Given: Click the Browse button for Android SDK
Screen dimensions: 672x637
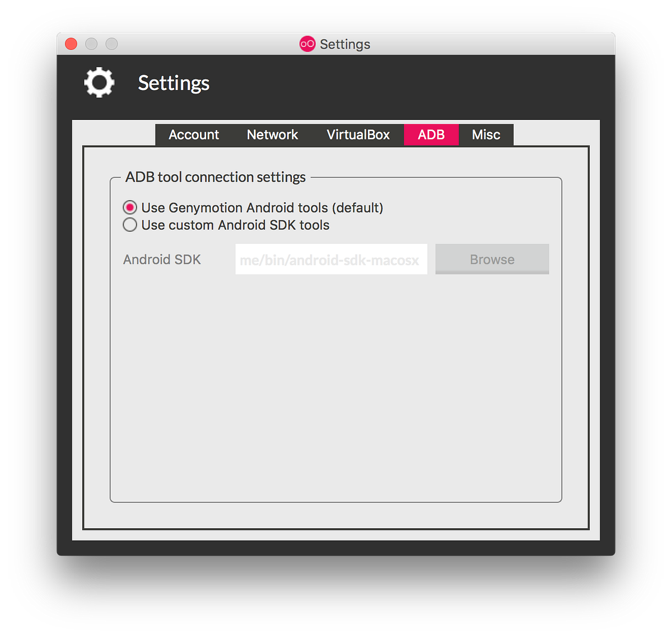Looking at the screenshot, I should pyautogui.click(x=492, y=259).
